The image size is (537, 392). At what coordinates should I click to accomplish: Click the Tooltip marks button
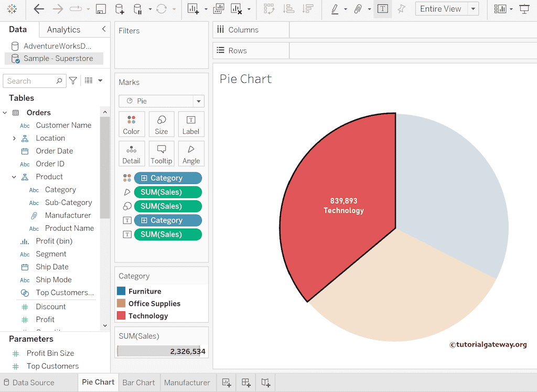pos(161,154)
